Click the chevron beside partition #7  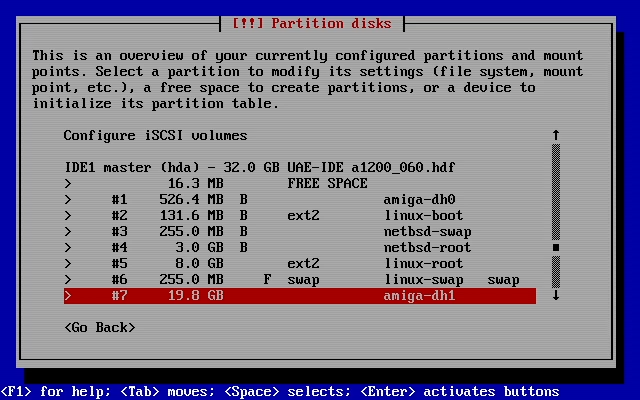point(68,296)
